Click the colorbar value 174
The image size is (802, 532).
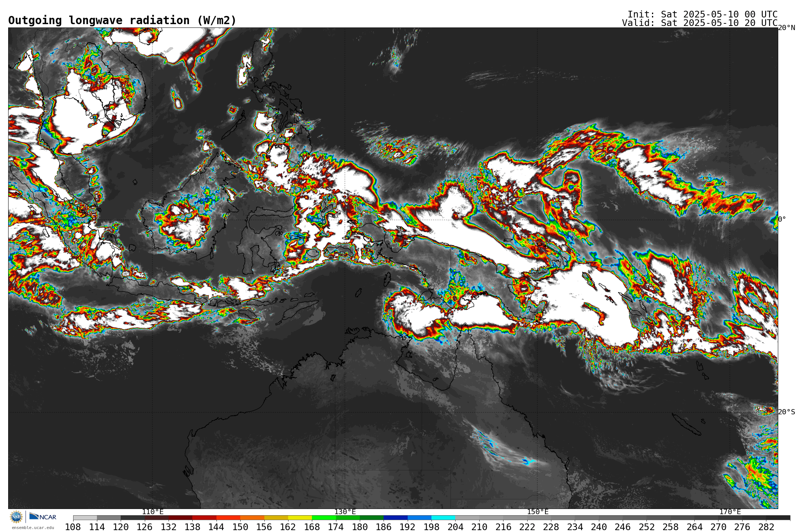tap(336, 527)
